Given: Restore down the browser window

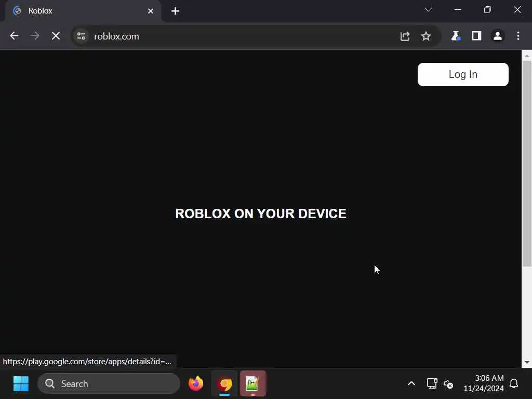Looking at the screenshot, I should [487, 10].
